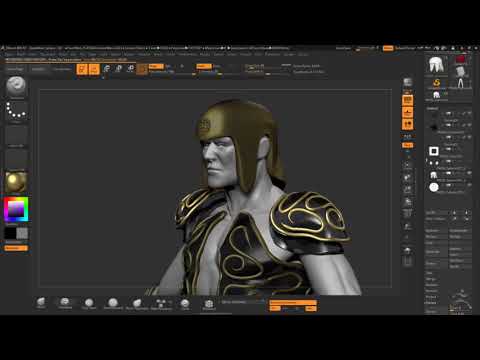Screen dimensions: 480x360
Task: Select the black secondary color swatch
Action: 10,233
